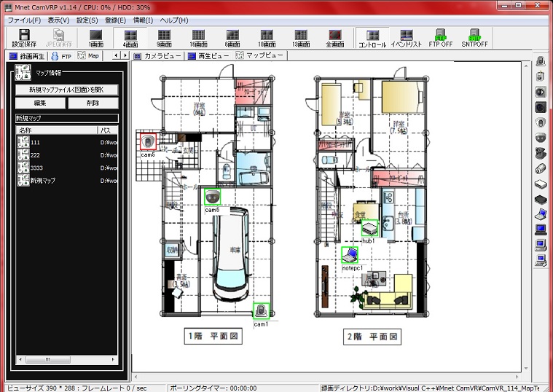Select the notepc1 laptop on the map
Image resolution: width=553 pixels, height=392 pixels.
click(x=350, y=255)
